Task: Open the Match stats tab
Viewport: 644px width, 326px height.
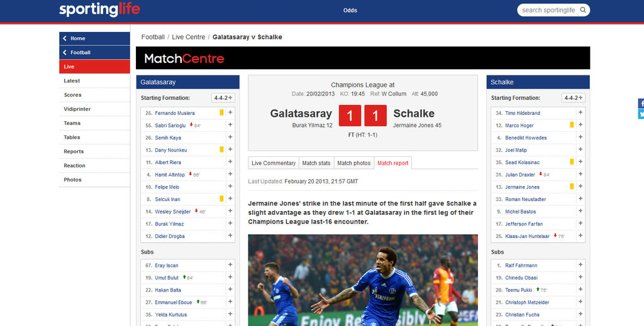Action: click(316, 163)
